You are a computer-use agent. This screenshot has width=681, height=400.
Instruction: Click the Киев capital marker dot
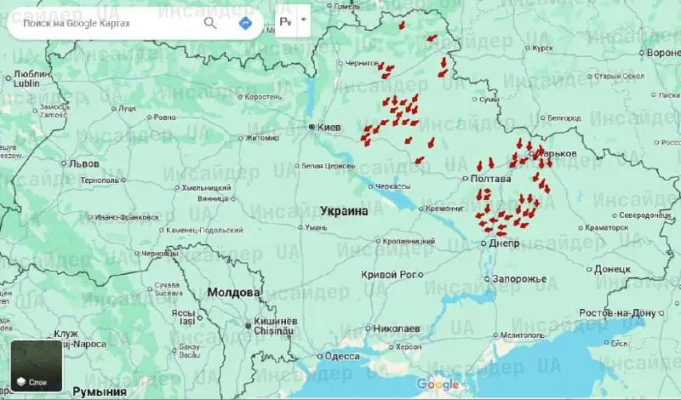(311, 128)
